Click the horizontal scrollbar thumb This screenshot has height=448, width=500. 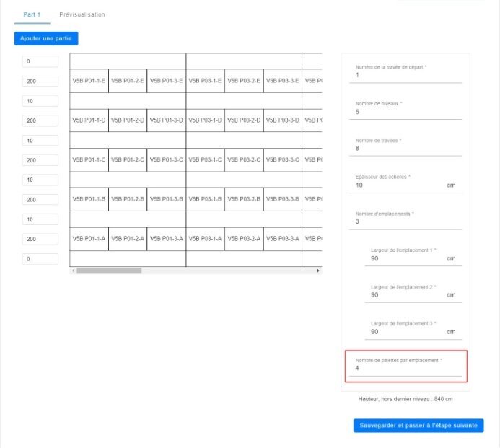pyautogui.click(x=109, y=271)
